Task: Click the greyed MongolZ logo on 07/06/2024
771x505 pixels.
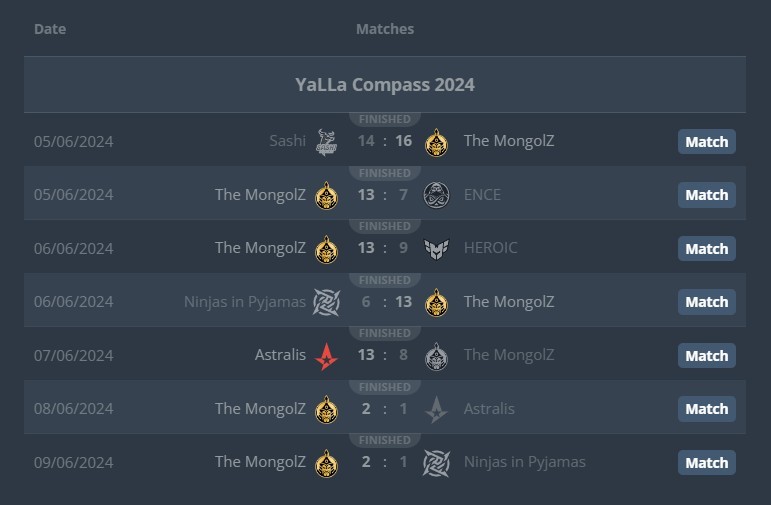Action: [436, 356]
